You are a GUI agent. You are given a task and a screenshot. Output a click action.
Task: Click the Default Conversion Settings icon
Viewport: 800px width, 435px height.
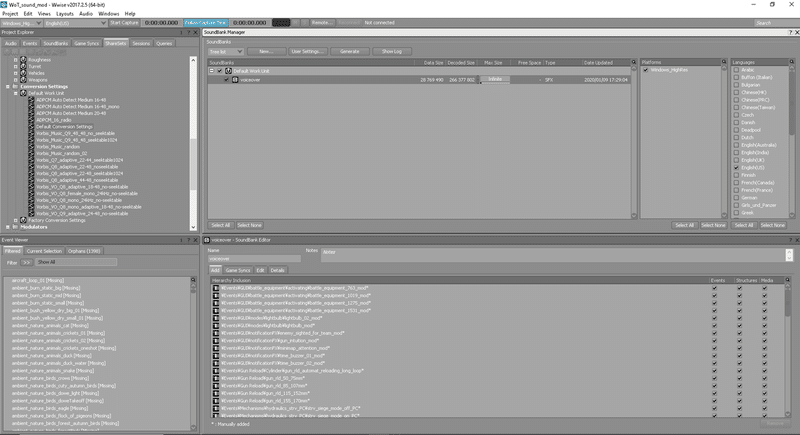tap(31, 126)
